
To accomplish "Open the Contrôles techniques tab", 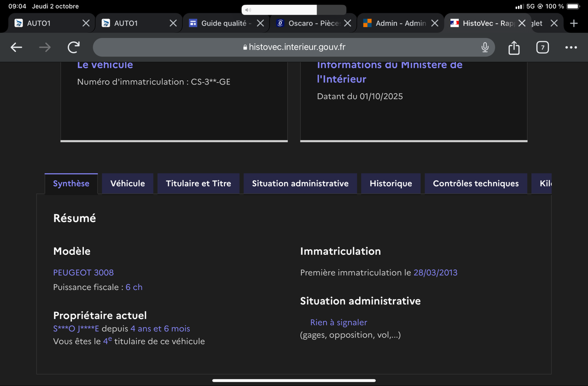I will pos(475,183).
